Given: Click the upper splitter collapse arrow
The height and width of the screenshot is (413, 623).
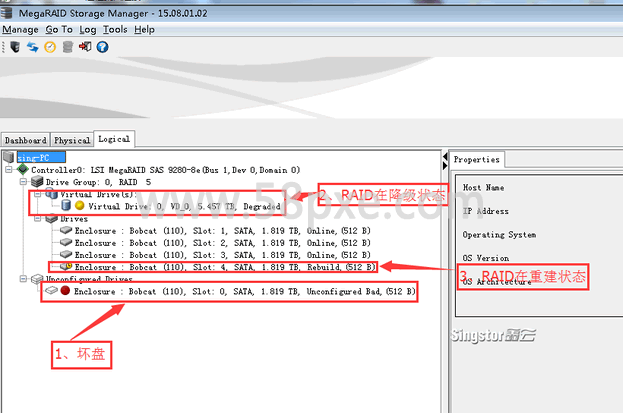Looking at the screenshot, I should point(445,156).
